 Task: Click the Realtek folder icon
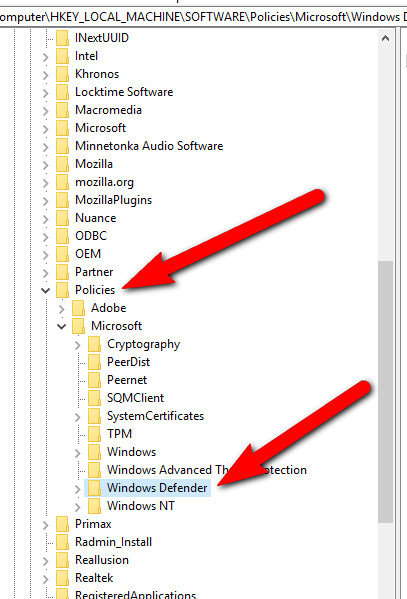(x=62, y=578)
